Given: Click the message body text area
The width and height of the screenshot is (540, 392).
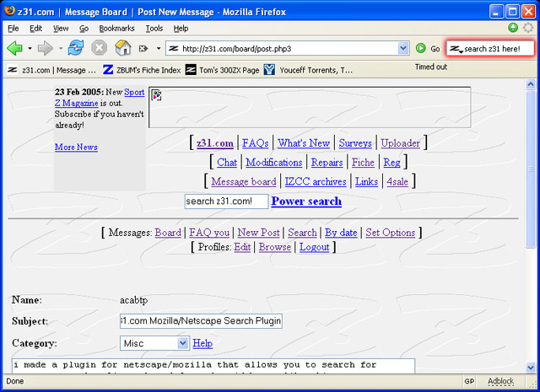Looking at the screenshot, I should 213,366.
